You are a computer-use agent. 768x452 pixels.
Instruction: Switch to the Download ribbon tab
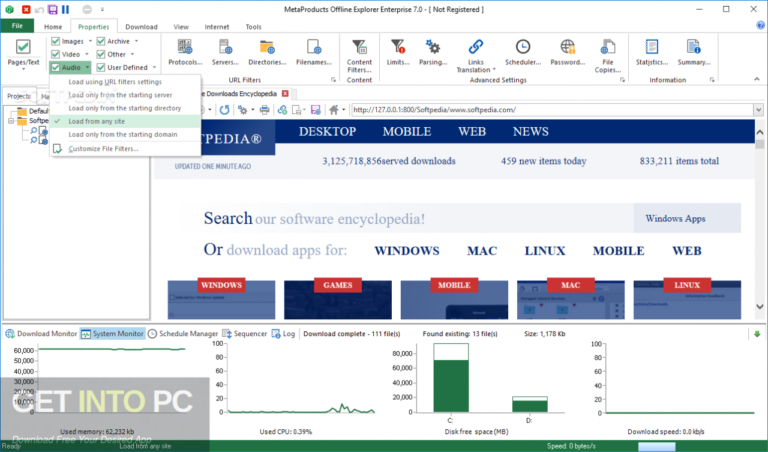point(141,27)
